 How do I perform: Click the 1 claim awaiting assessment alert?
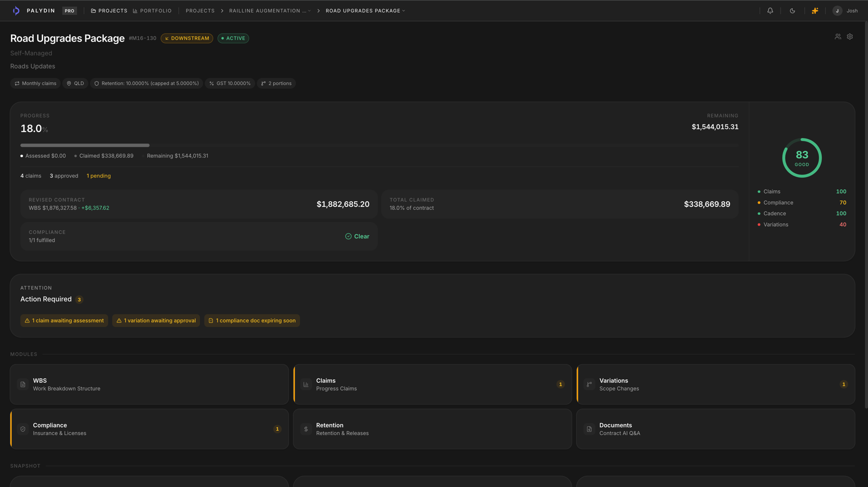(x=64, y=320)
